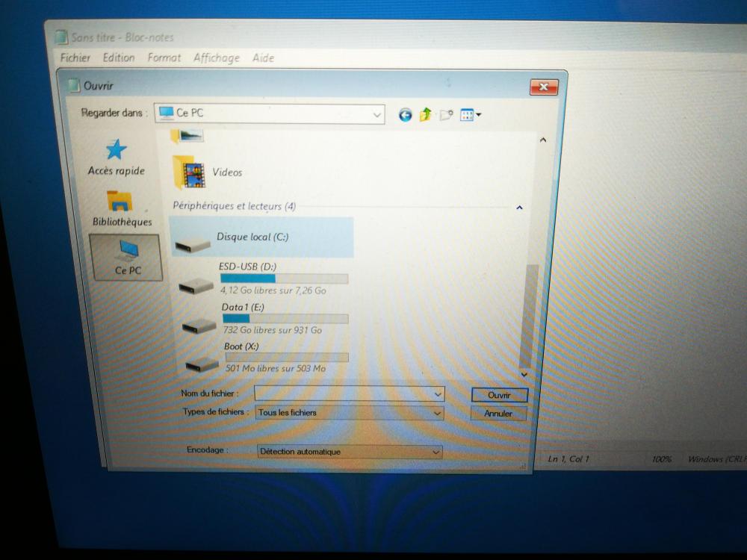Image resolution: width=747 pixels, height=560 pixels.
Task: Click the '732 Go libres sur 931 Go' text
Action: tap(273, 330)
